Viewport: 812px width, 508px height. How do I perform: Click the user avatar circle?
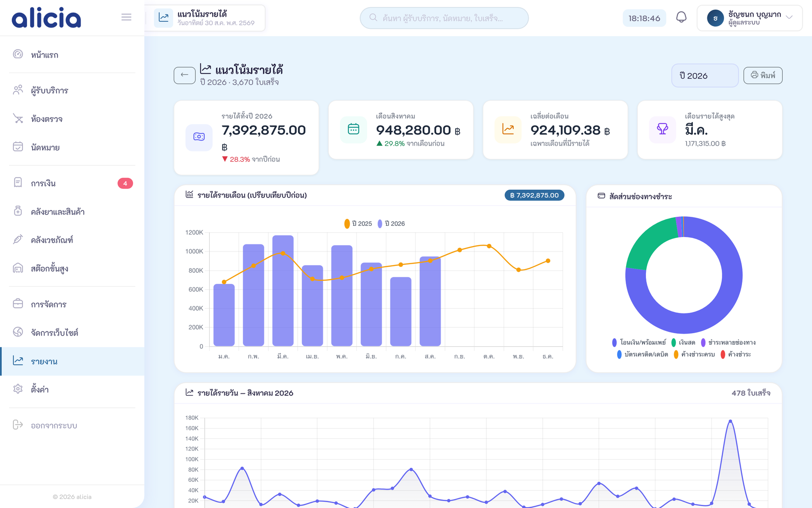point(715,18)
